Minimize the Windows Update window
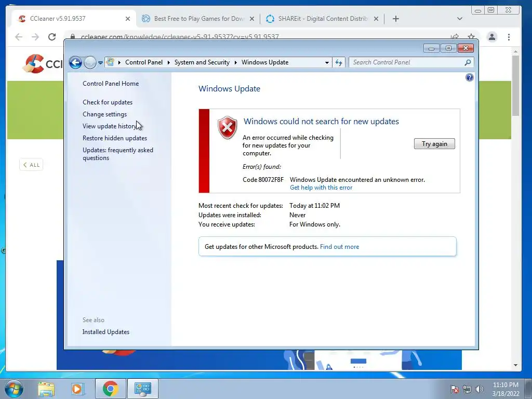532x399 pixels. (431, 48)
